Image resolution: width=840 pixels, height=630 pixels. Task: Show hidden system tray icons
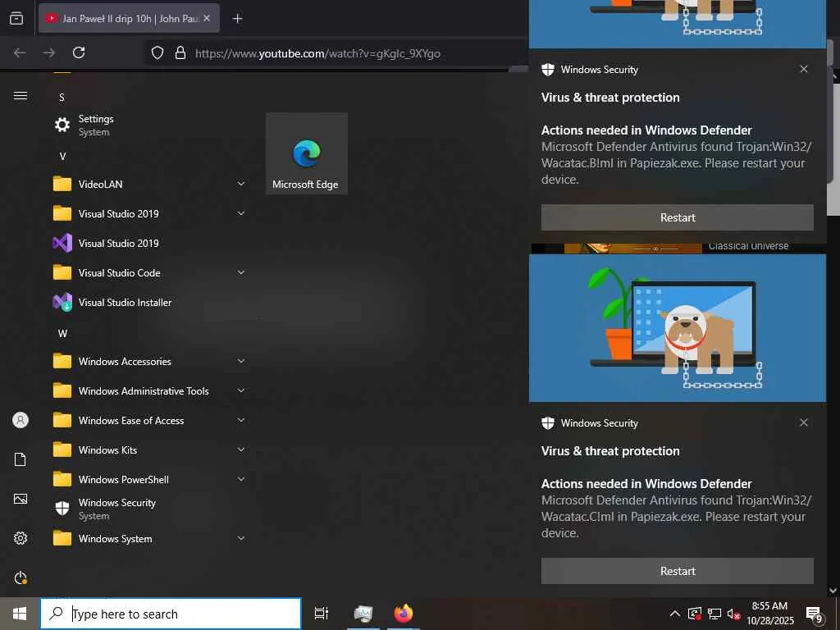[x=675, y=614]
